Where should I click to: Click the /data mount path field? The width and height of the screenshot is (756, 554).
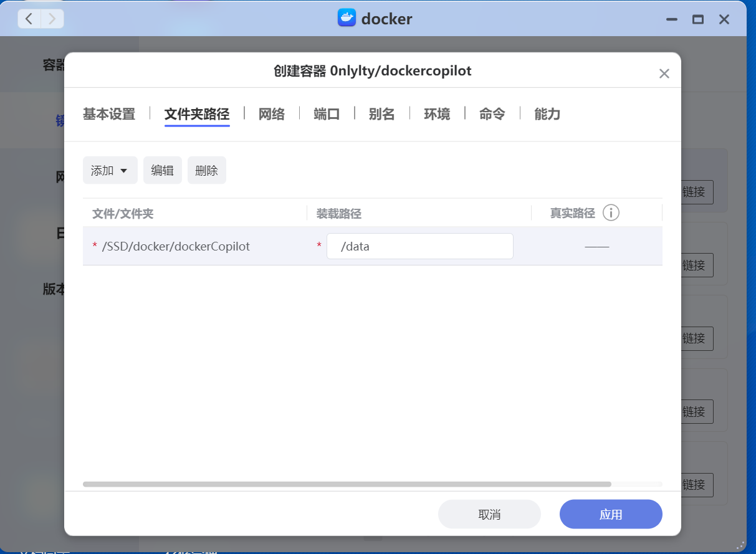419,246
